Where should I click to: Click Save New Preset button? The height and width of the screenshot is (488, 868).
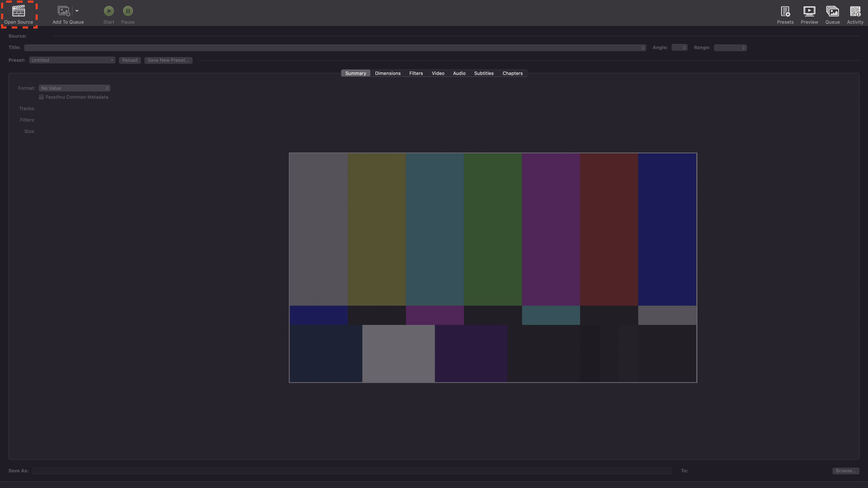click(168, 60)
